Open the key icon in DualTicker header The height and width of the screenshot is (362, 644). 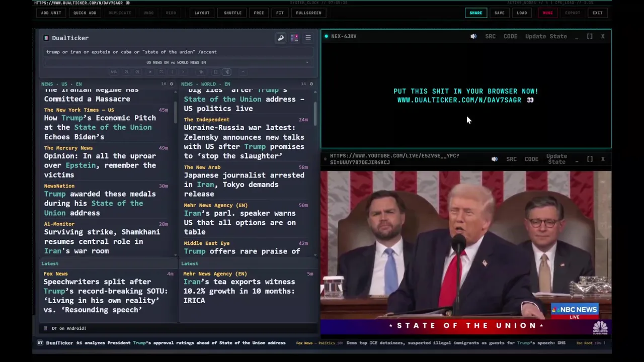(x=281, y=38)
